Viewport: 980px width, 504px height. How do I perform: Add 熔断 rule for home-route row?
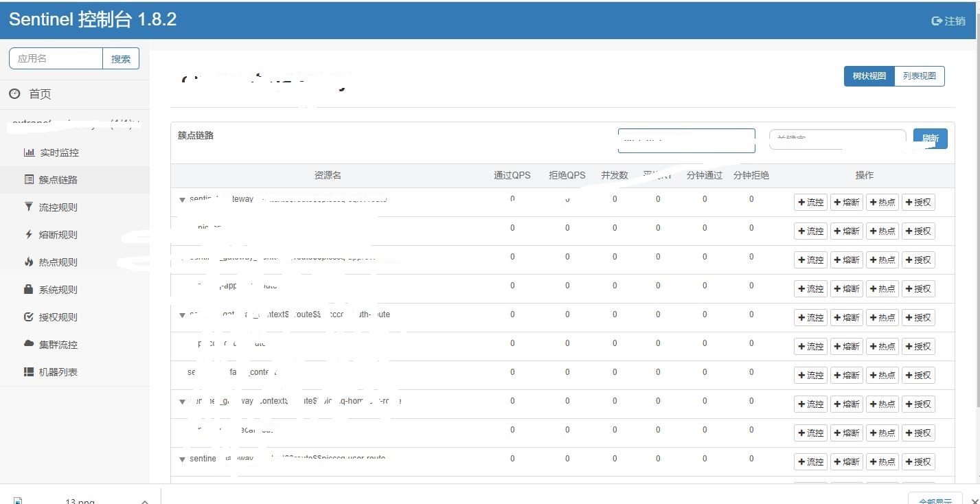click(847, 404)
